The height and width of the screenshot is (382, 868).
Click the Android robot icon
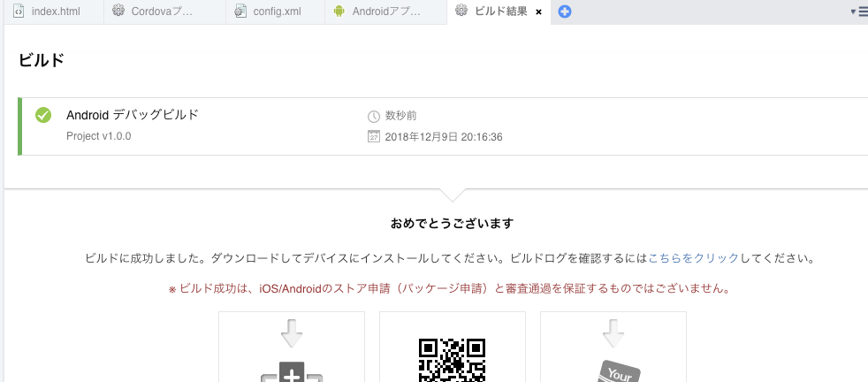(339, 11)
